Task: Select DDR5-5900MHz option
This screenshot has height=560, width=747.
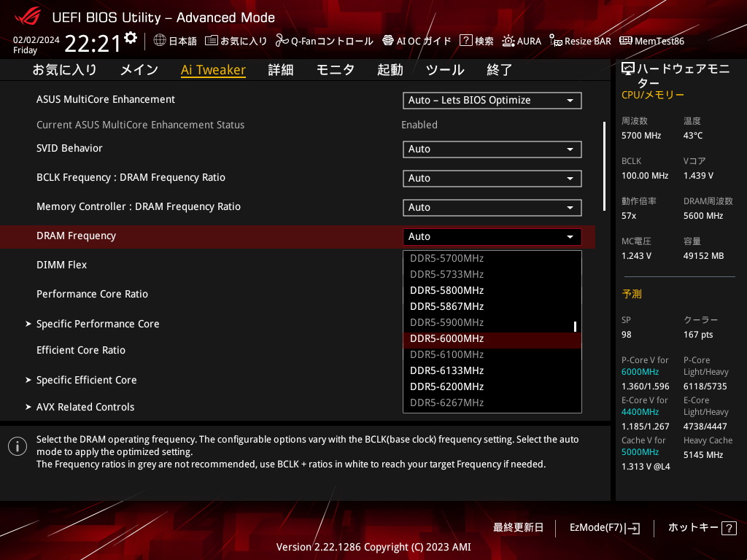Action: [x=492, y=322]
